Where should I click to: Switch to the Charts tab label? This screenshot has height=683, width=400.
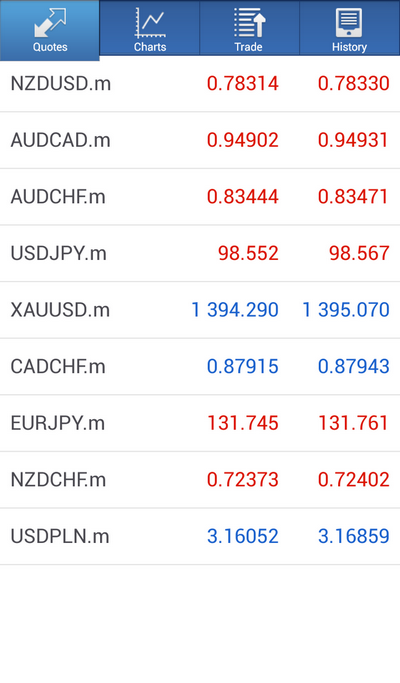point(150,47)
